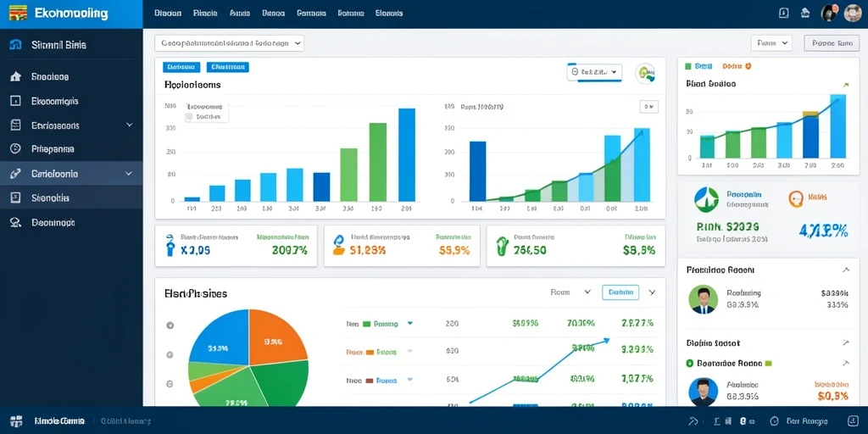Select the top radio button beside the pie chart
The height and width of the screenshot is (434, 868).
point(170,325)
